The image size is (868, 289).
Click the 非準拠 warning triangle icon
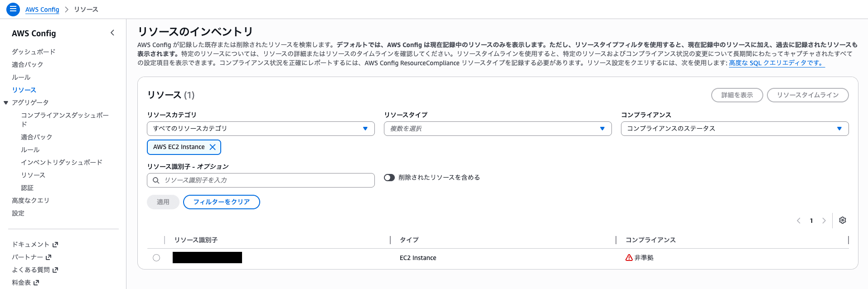pos(629,258)
